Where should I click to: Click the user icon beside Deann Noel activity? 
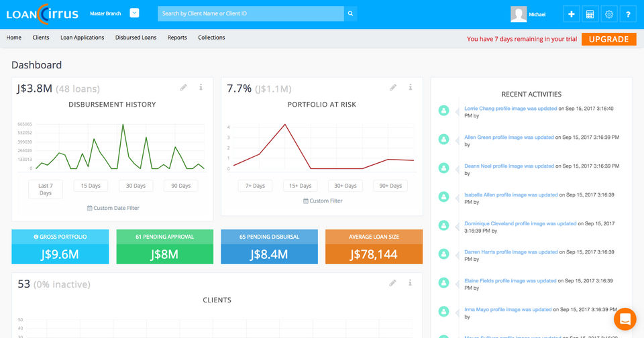click(x=443, y=168)
